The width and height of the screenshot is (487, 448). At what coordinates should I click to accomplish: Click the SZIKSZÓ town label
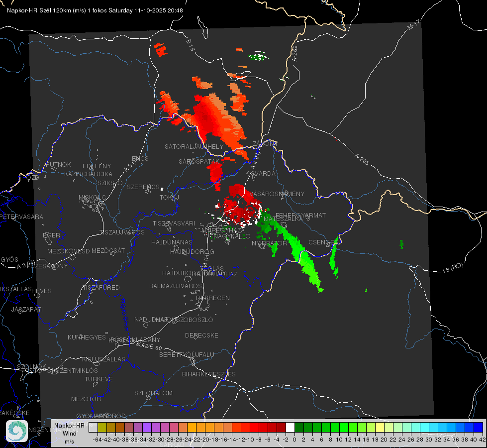click(x=110, y=183)
